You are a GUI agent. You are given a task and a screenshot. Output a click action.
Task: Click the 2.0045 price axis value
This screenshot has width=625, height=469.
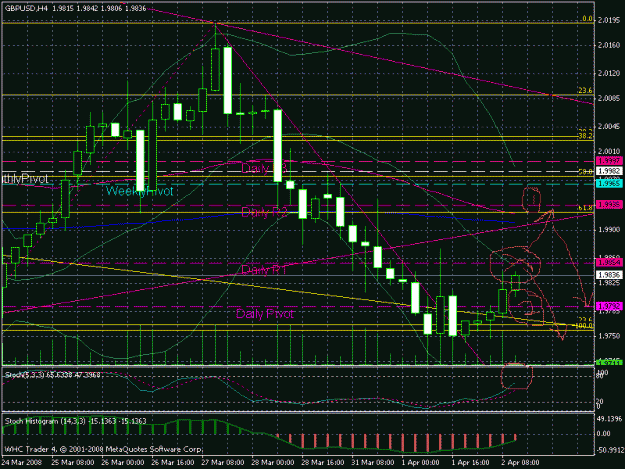(609, 126)
